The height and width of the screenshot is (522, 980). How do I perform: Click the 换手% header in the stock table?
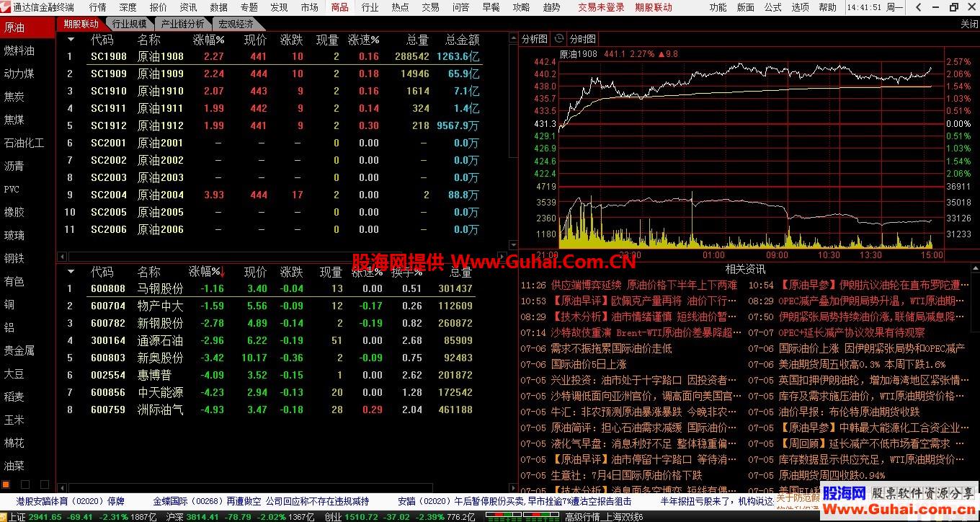(407, 272)
